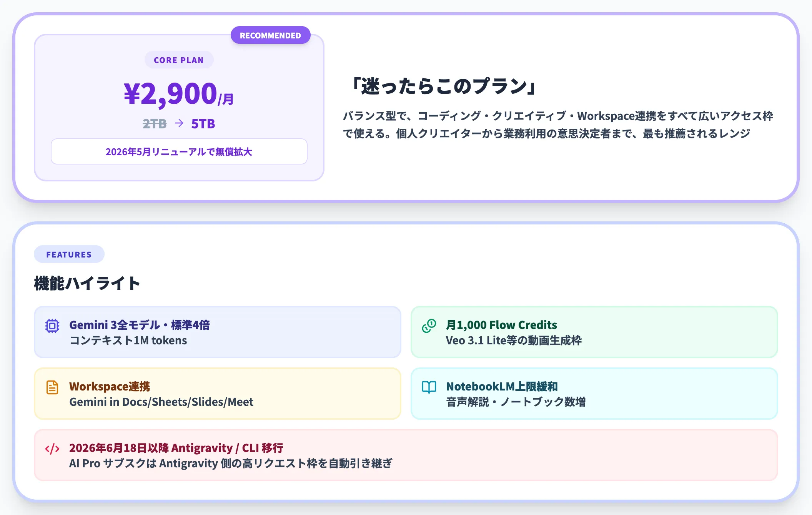Click the code brackets icon beside Antigravity

(52, 449)
